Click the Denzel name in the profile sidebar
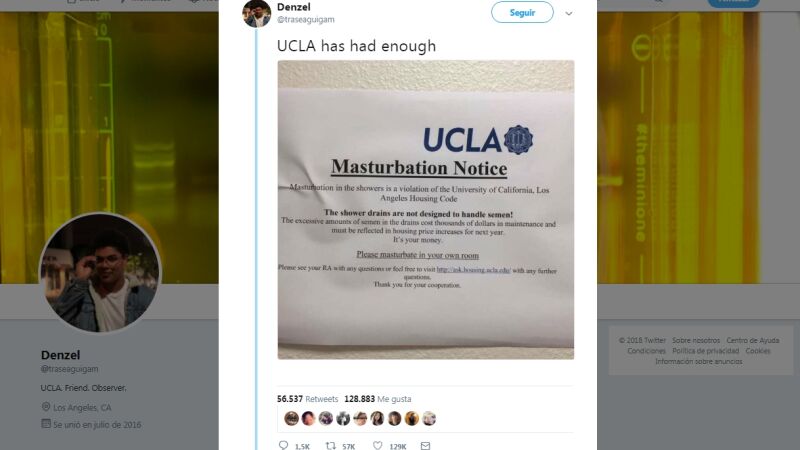Viewport: 800px width, 450px height. (x=61, y=354)
